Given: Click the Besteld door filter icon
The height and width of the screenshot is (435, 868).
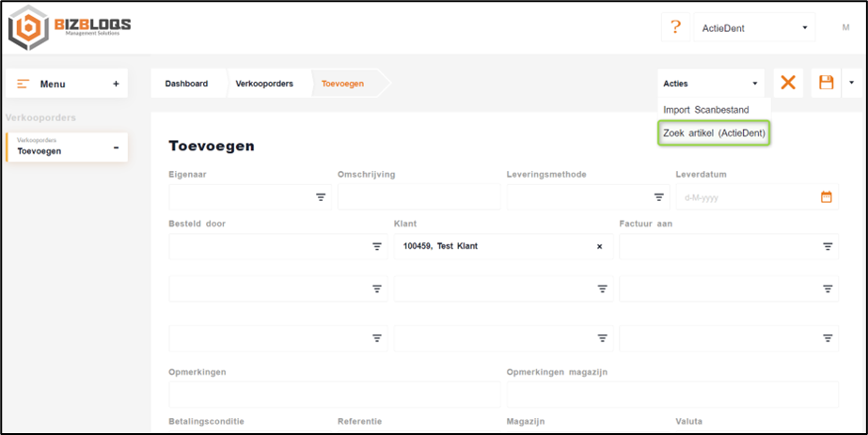Looking at the screenshot, I should tap(376, 246).
